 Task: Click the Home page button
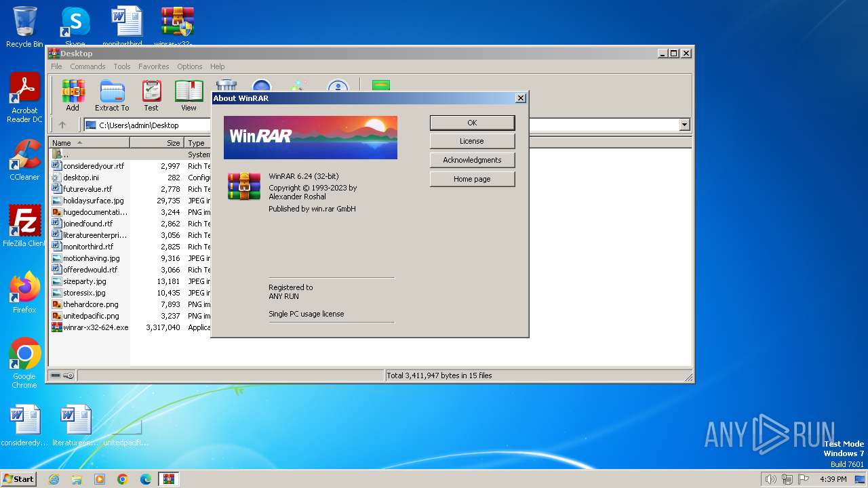tap(472, 179)
